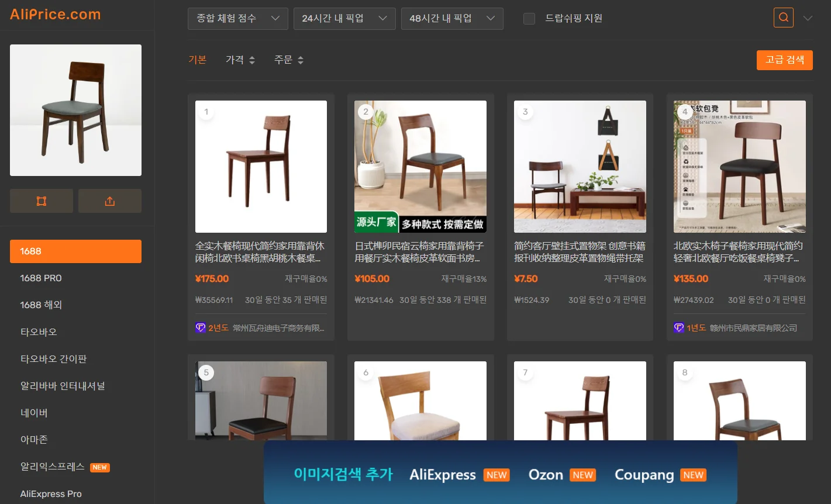This screenshot has height=504, width=831.
Task: Open supplier 赣州市民鼎家居有限公司 link
Action: (754, 328)
